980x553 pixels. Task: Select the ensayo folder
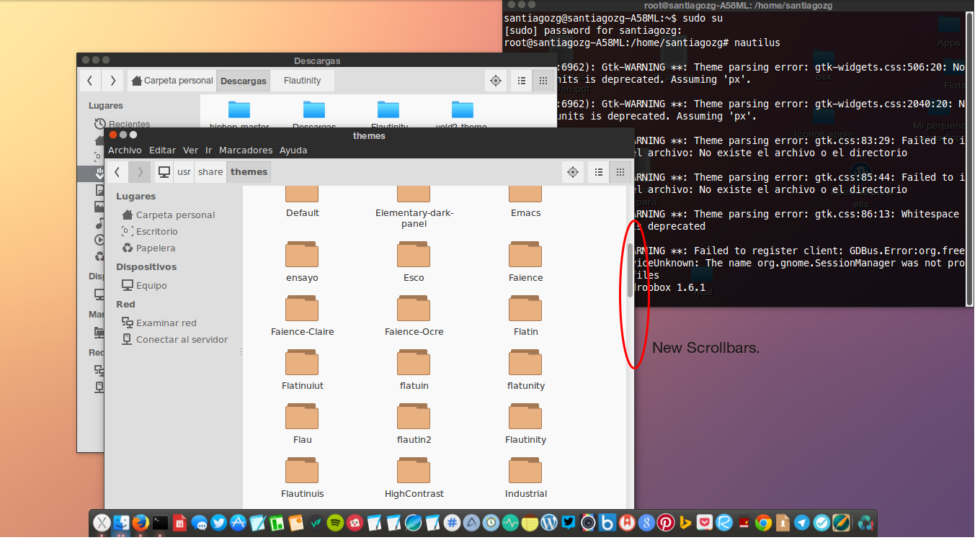click(303, 261)
